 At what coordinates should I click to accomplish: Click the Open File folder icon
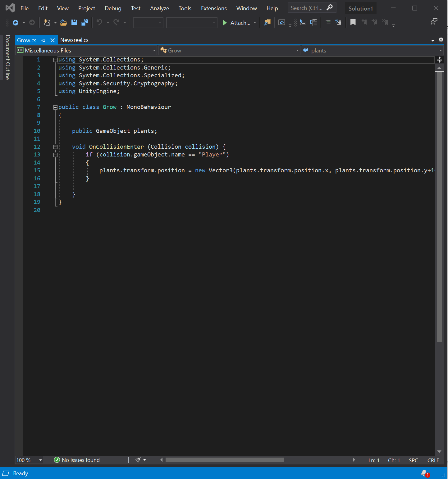point(63,22)
